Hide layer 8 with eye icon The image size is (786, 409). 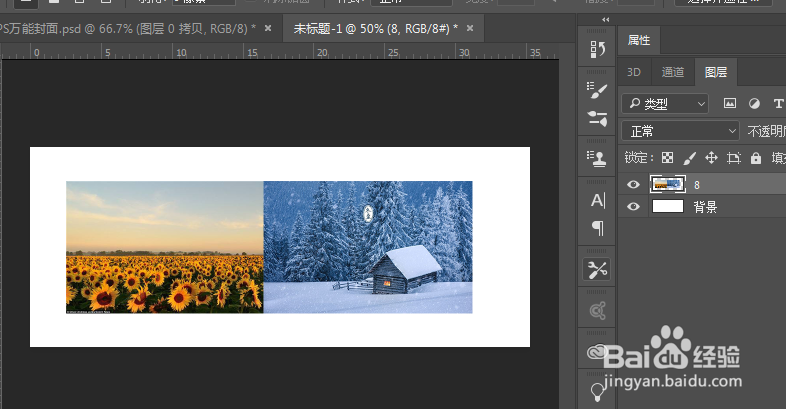633,184
